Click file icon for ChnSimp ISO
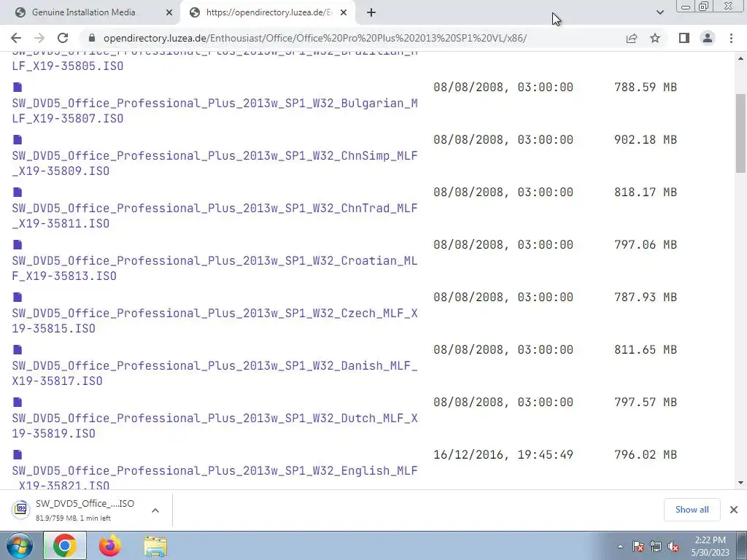Screen dimensions: 747x560 [x=18, y=139]
